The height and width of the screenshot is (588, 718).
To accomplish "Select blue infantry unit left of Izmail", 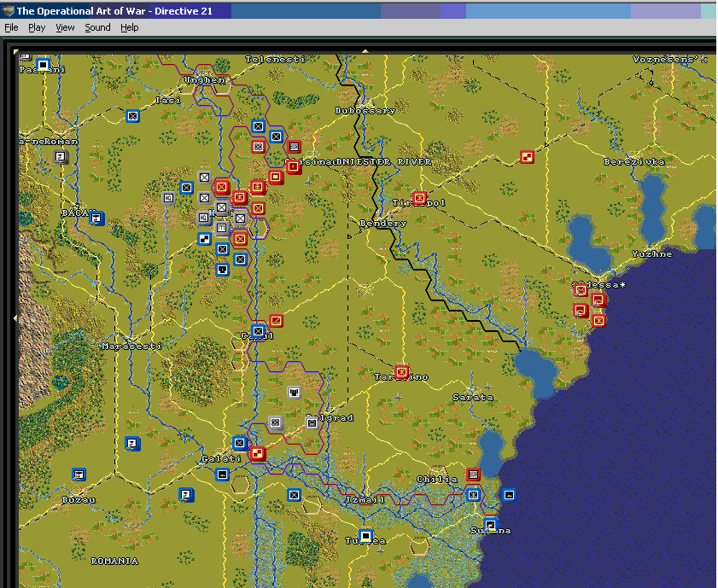I will click(x=294, y=495).
